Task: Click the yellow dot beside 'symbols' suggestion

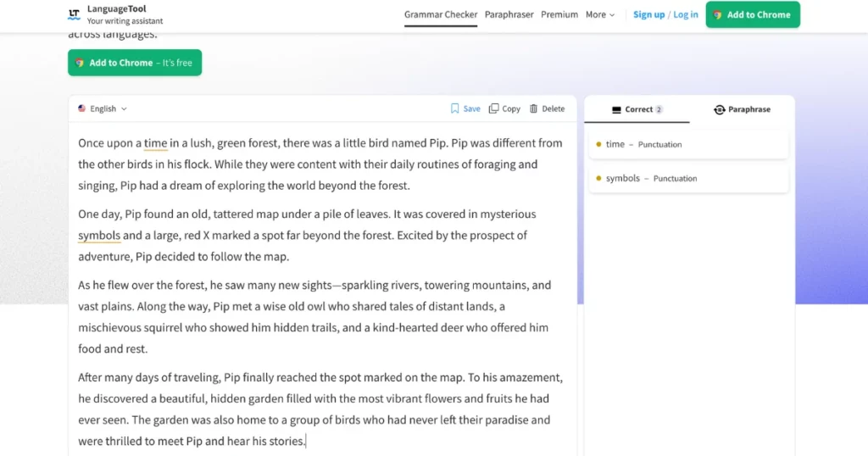Action: (598, 178)
